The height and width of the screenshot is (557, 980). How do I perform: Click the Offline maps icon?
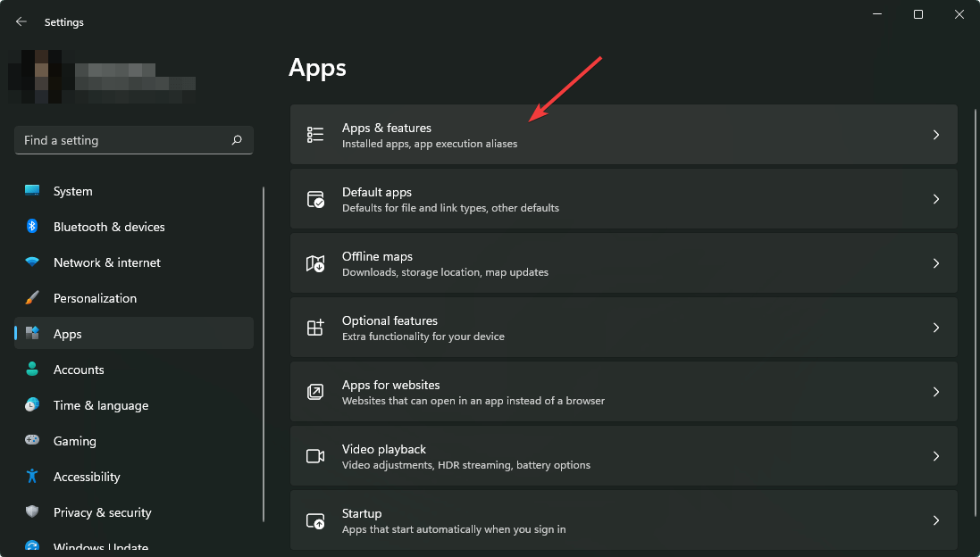click(x=314, y=263)
